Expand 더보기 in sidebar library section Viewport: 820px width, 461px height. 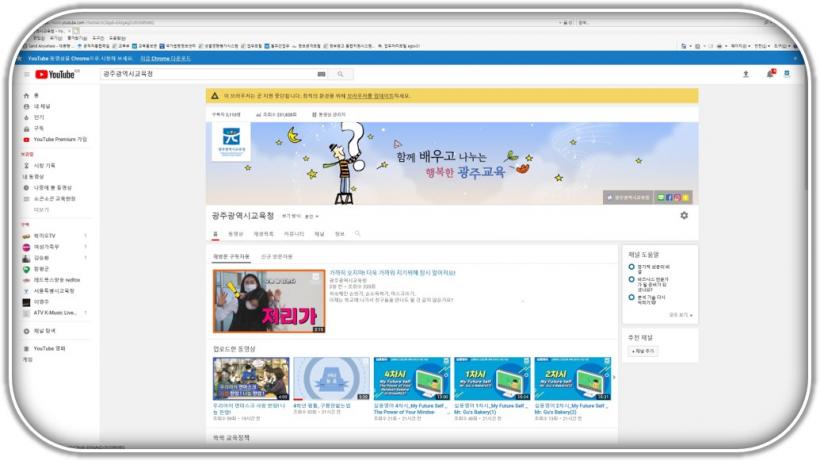point(41,210)
